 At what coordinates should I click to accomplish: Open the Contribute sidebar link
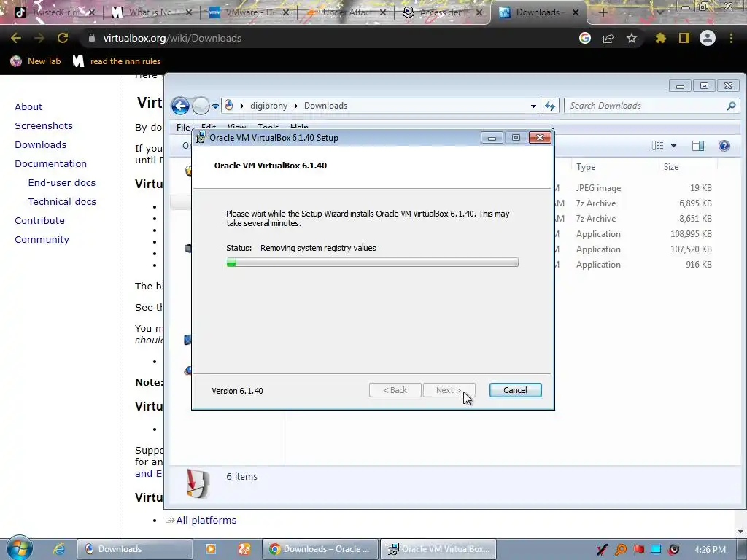click(x=39, y=221)
